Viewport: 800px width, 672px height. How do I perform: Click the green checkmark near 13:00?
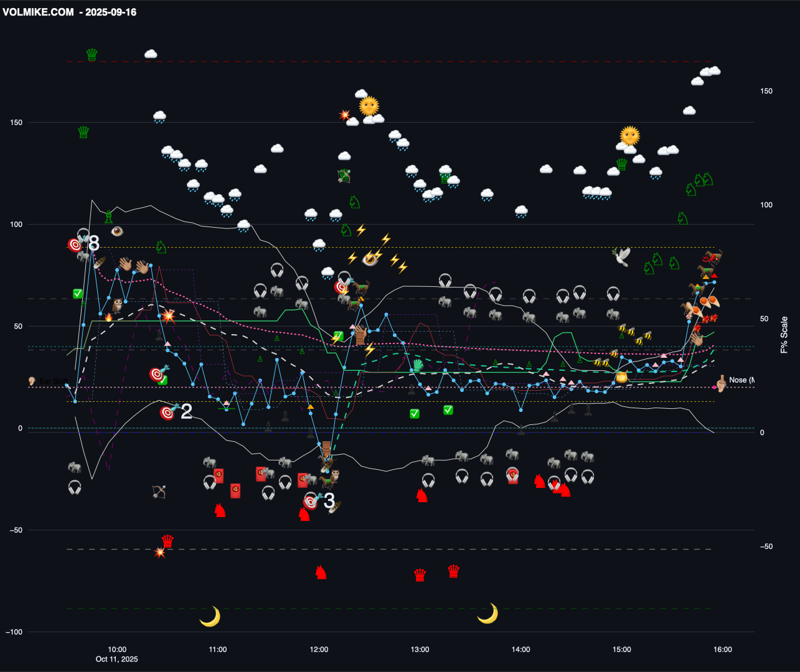(x=415, y=414)
